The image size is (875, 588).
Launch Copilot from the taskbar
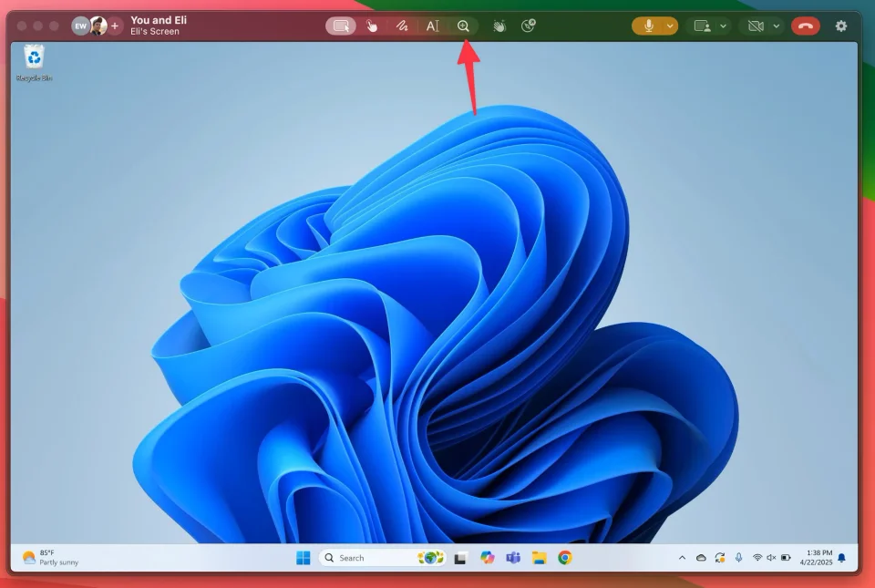click(x=487, y=557)
